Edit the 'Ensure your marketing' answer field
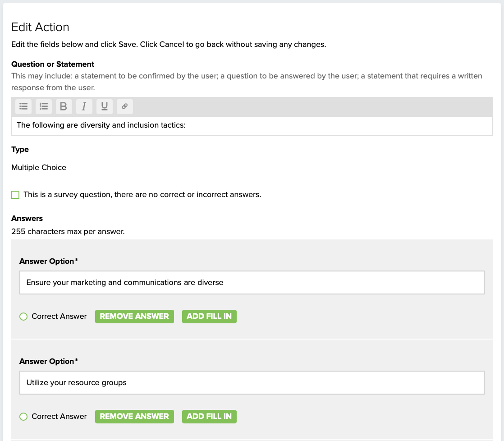The width and height of the screenshot is (504, 441). pyautogui.click(x=252, y=283)
